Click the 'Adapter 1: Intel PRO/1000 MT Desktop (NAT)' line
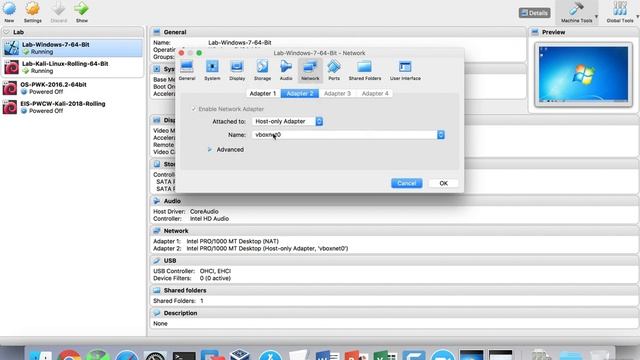640x360 pixels. click(x=216, y=241)
